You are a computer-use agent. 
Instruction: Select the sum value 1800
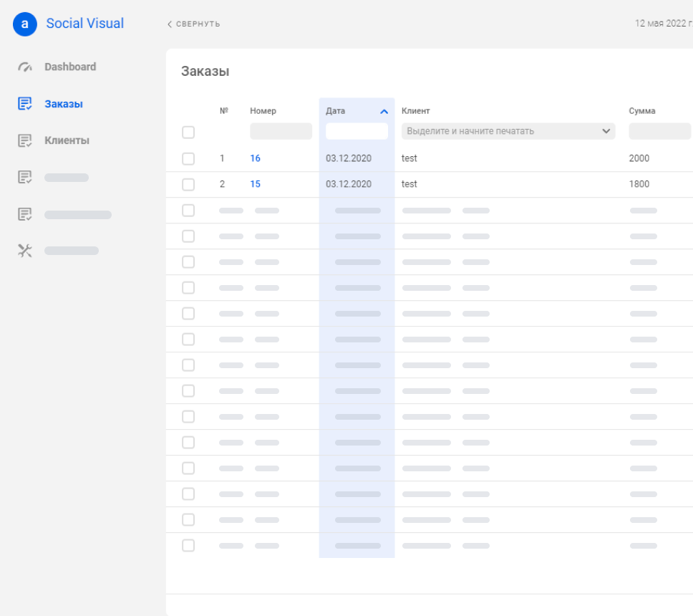tap(639, 184)
